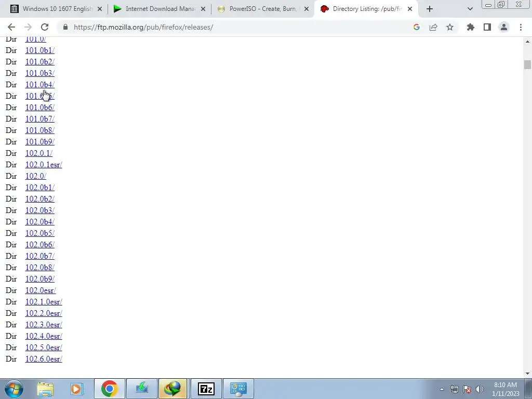
Task: Open the volume speaker tray icon
Action: pyautogui.click(x=480, y=389)
